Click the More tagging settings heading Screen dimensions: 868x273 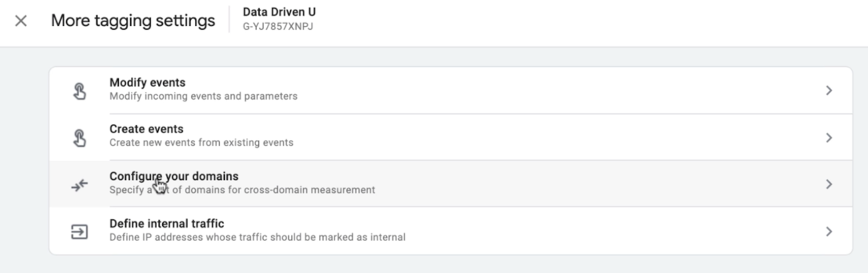(x=133, y=21)
